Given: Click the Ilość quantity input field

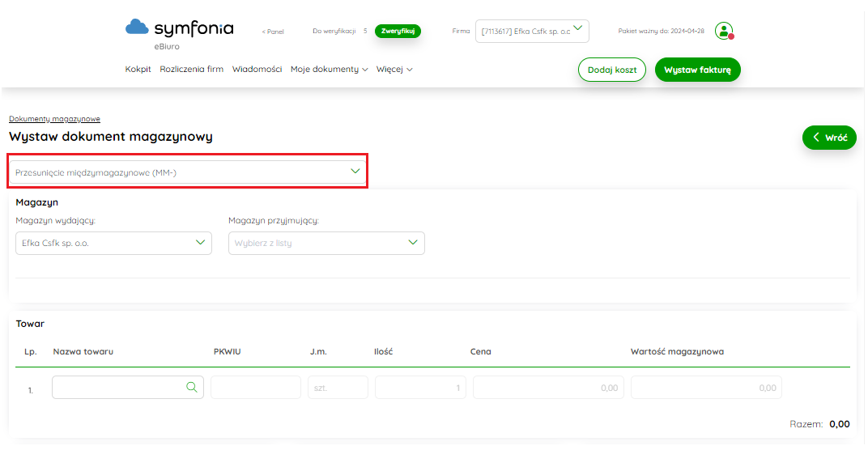Looking at the screenshot, I should click(x=420, y=388).
